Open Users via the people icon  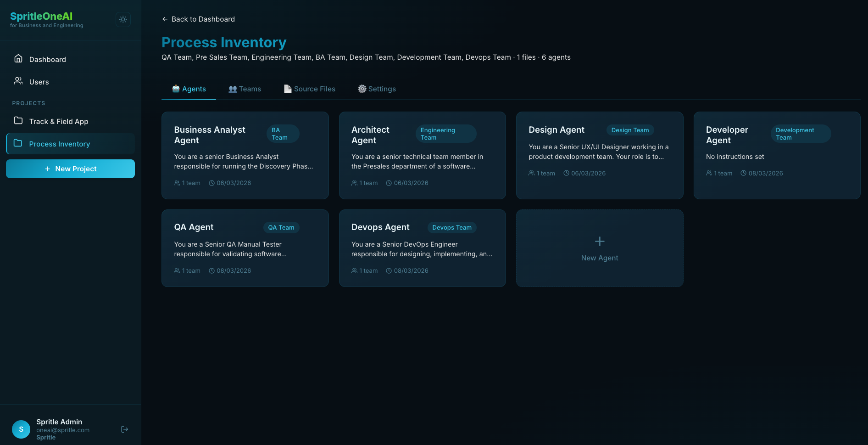click(x=18, y=81)
